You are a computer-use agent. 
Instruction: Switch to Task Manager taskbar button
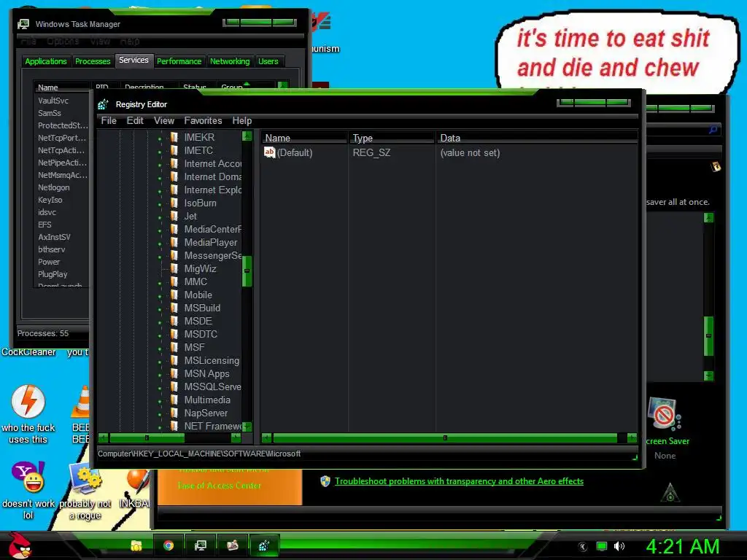[x=200, y=545]
